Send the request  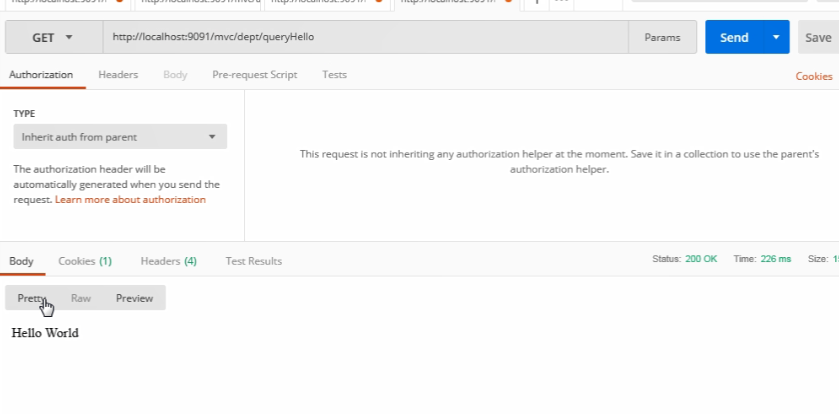734,37
